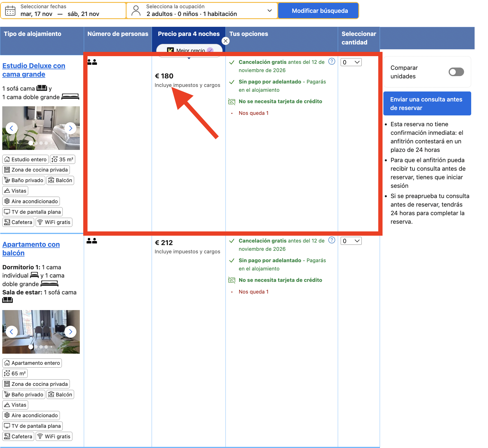This screenshot has width=488, height=448.
Task: Click free cancellation help icon for studio
Action: tap(332, 61)
